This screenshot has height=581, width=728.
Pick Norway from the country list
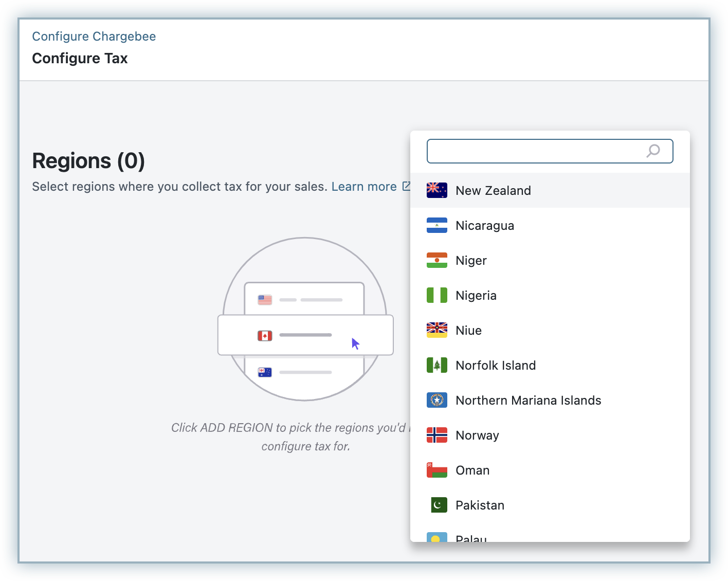[477, 435]
